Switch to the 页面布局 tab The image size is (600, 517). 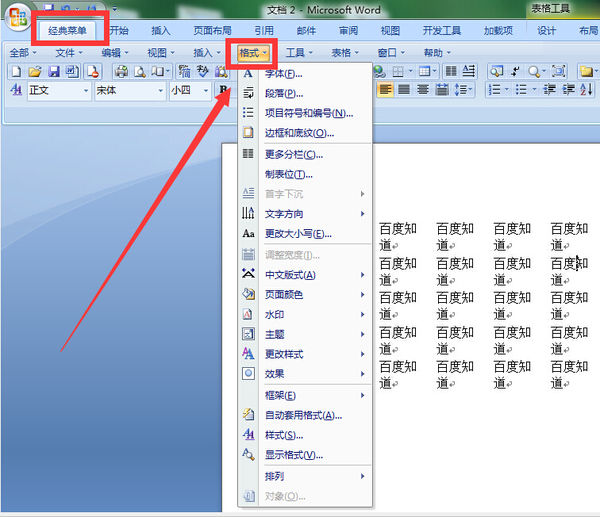(212, 31)
